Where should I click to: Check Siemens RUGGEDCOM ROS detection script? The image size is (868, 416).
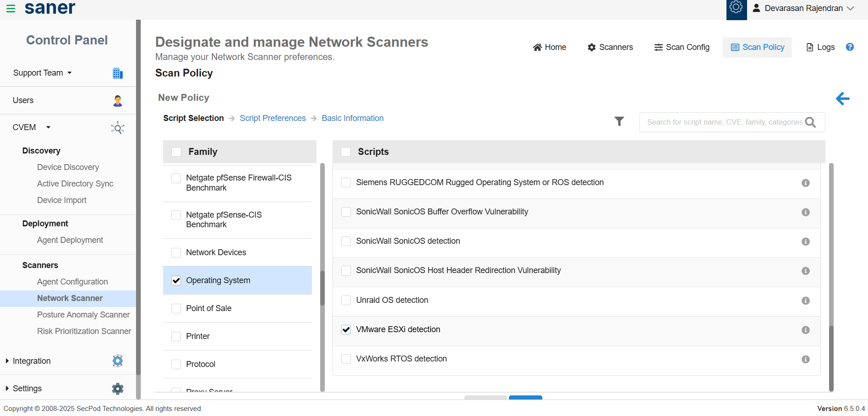(346, 182)
